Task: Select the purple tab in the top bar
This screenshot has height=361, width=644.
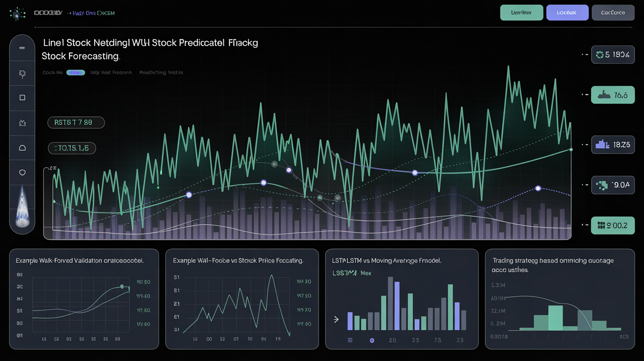Action: click(x=567, y=13)
